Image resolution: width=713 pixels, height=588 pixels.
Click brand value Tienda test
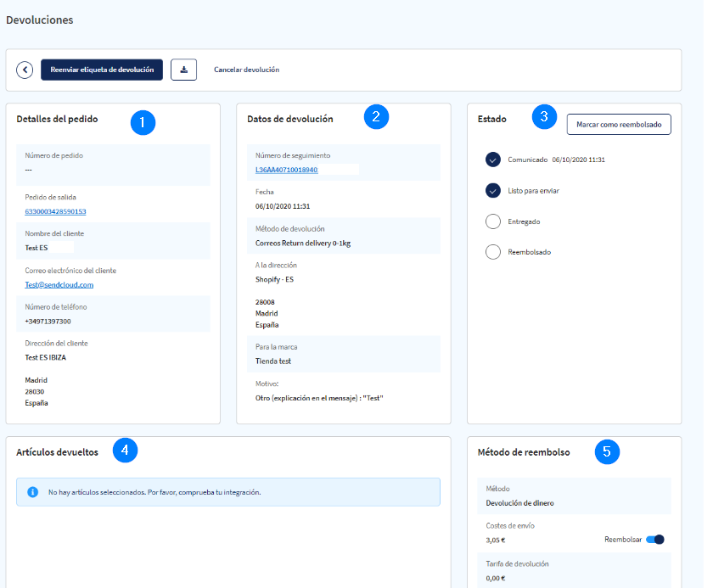pyautogui.click(x=272, y=361)
